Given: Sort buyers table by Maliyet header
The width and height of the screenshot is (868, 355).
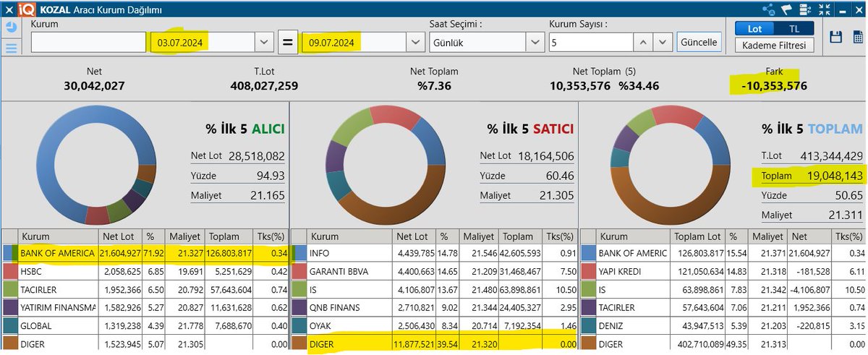Looking at the screenshot, I should coord(185,236).
